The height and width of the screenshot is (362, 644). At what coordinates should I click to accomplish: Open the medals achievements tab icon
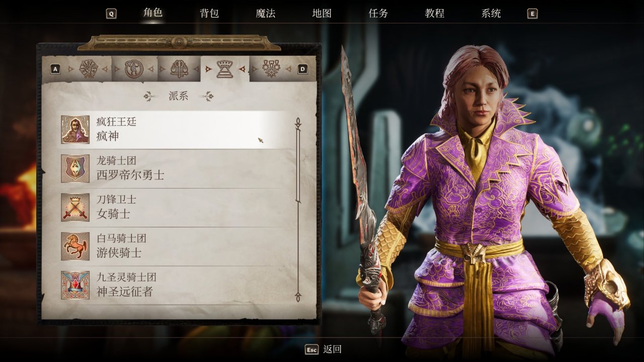click(x=271, y=69)
